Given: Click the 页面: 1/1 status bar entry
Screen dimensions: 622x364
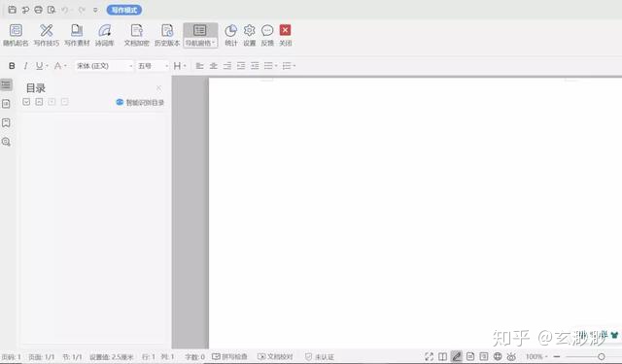Looking at the screenshot, I should click(41, 357).
